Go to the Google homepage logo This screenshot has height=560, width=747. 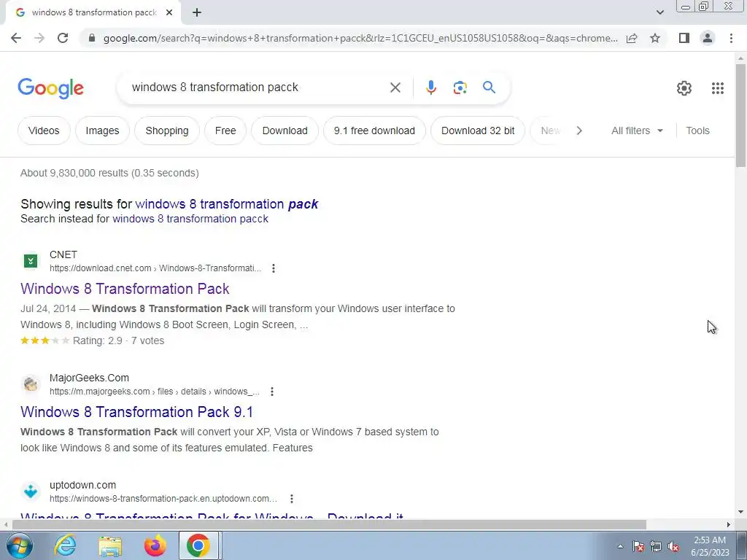(x=50, y=88)
